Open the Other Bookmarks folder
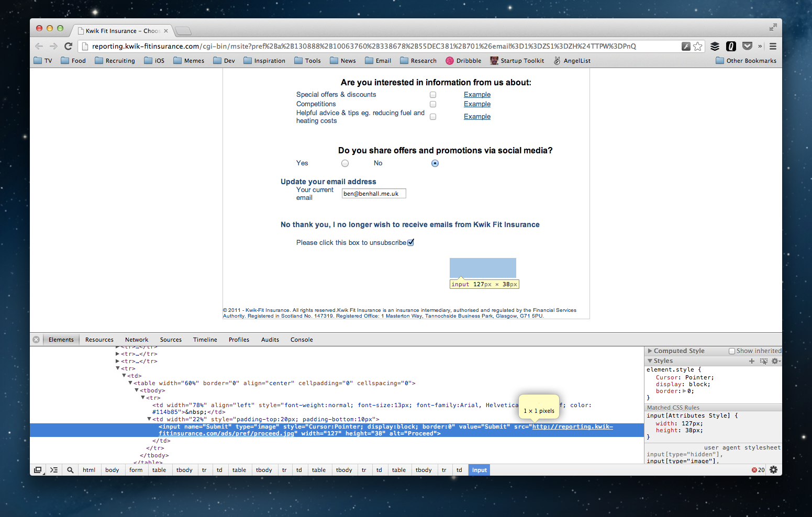812x517 pixels. pos(746,61)
